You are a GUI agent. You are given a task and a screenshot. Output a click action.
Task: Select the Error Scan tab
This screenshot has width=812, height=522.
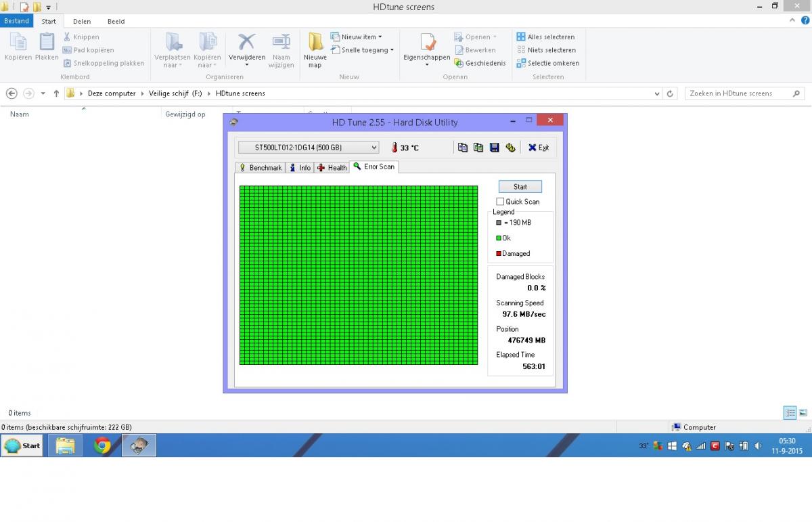374,167
